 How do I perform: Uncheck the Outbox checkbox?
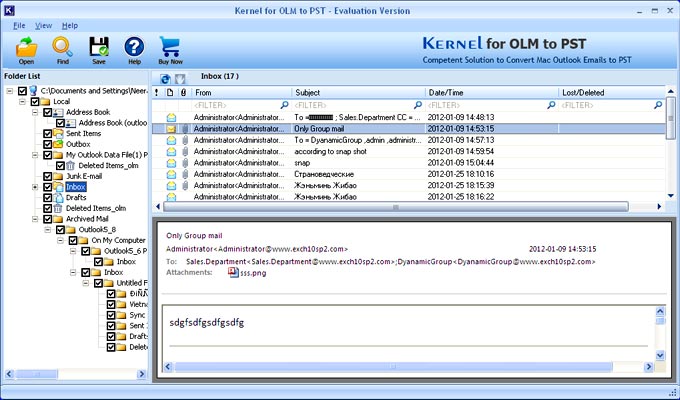coord(48,144)
